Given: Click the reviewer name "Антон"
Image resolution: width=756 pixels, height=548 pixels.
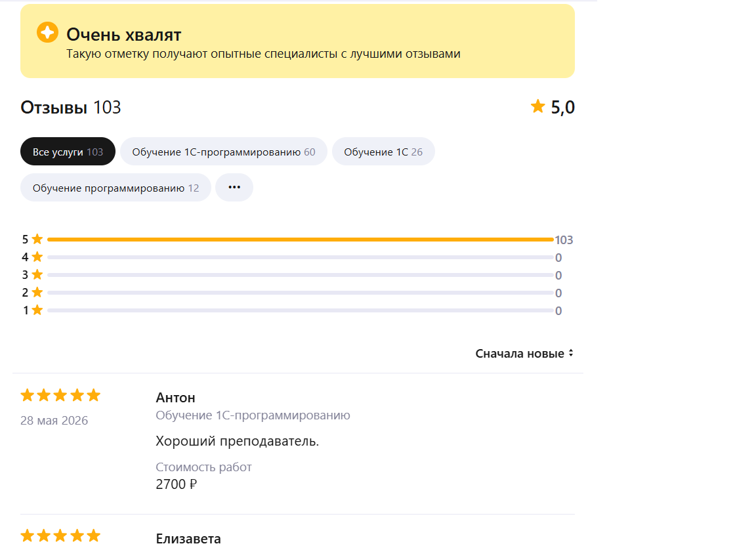Looking at the screenshot, I should (175, 398).
